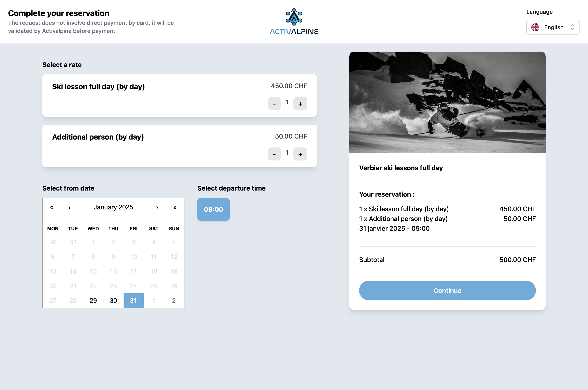This screenshot has width=588, height=390.
Task: Reduce Additional person quantity with minus
Action: 274,154
